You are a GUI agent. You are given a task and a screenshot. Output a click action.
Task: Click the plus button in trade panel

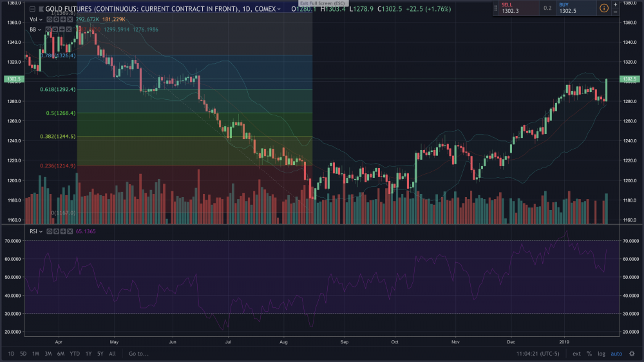point(616,4)
